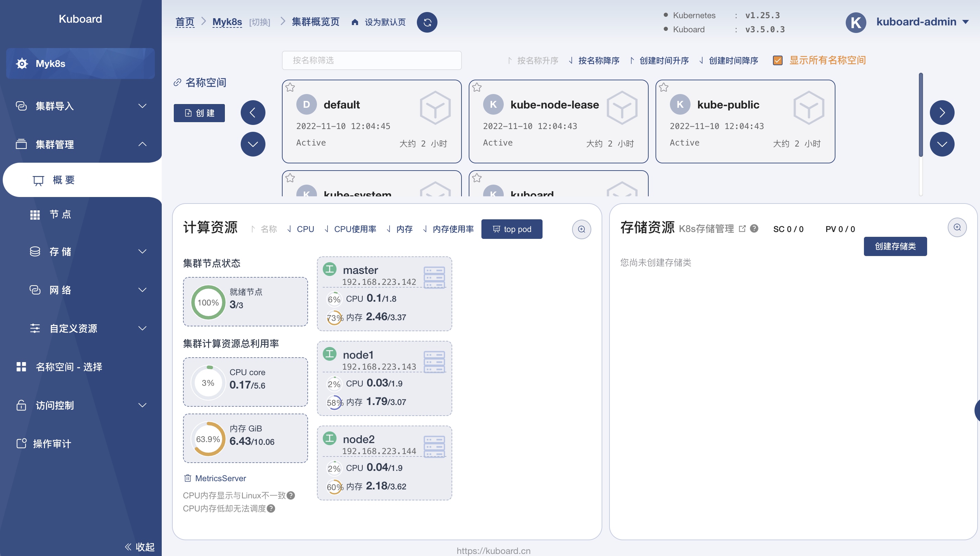
Task: Toggle the 显示所有名称空间 checkbox
Action: click(x=777, y=60)
